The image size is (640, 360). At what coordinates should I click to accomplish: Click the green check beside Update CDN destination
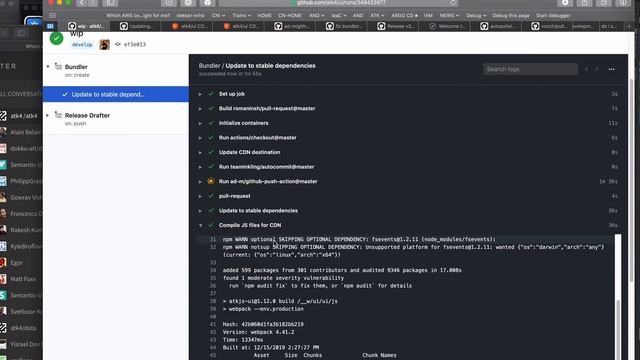pos(211,152)
